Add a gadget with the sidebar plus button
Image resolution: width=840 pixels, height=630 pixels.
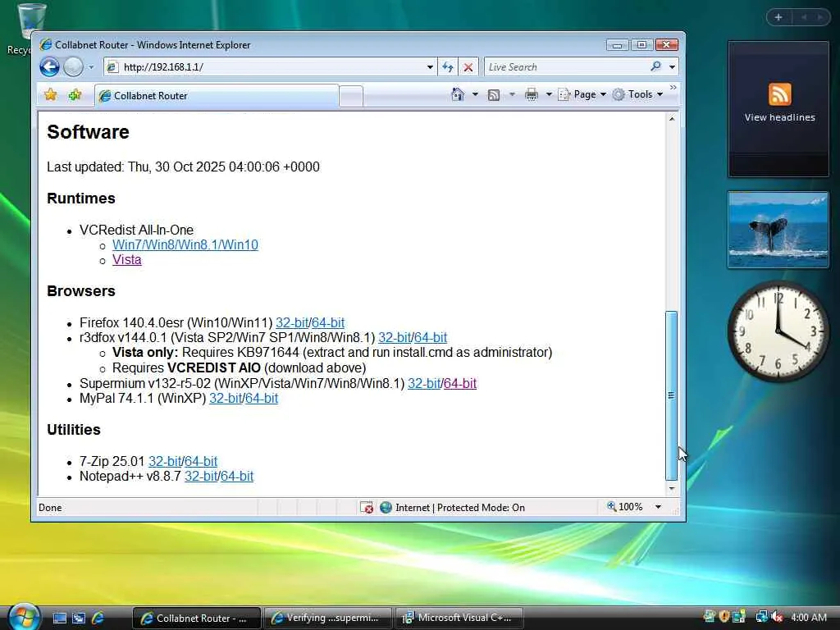(778, 17)
